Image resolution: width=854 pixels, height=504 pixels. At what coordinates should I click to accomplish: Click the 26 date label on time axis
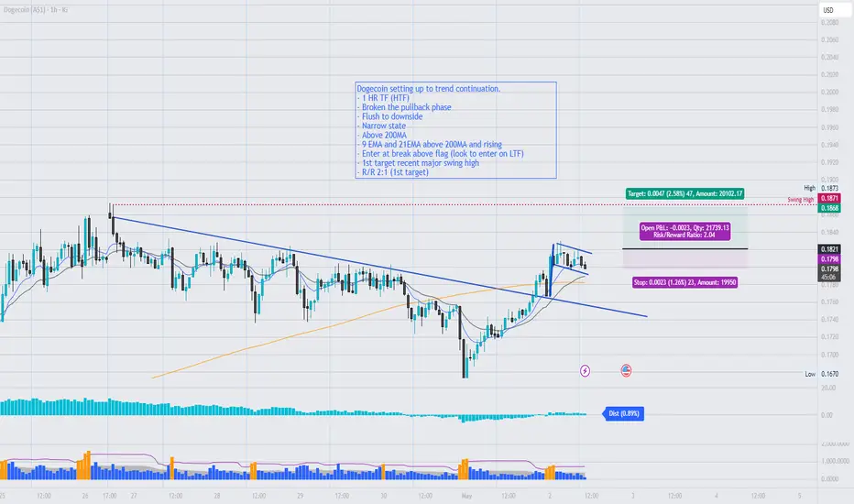[x=85, y=496]
